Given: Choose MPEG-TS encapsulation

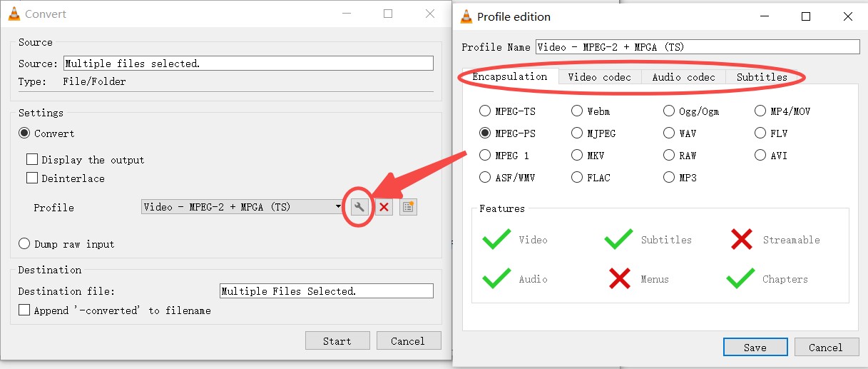Looking at the screenshot, I should coord(485,111).
